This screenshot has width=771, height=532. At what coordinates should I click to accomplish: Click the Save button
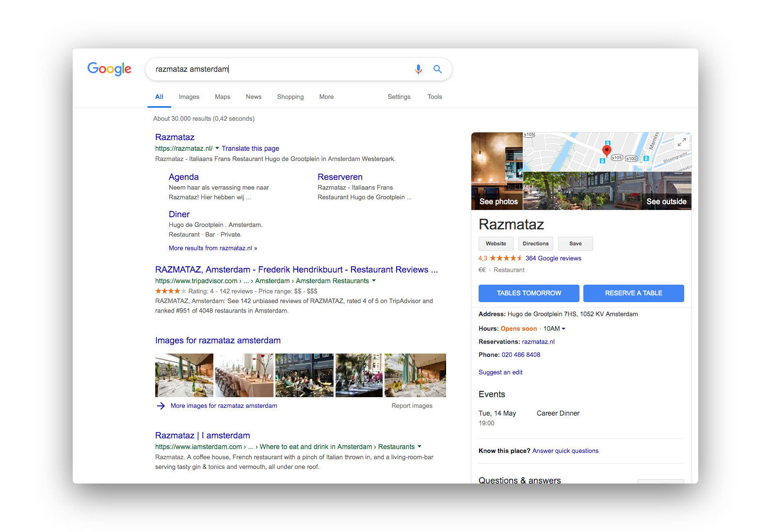tap(576, 243)
